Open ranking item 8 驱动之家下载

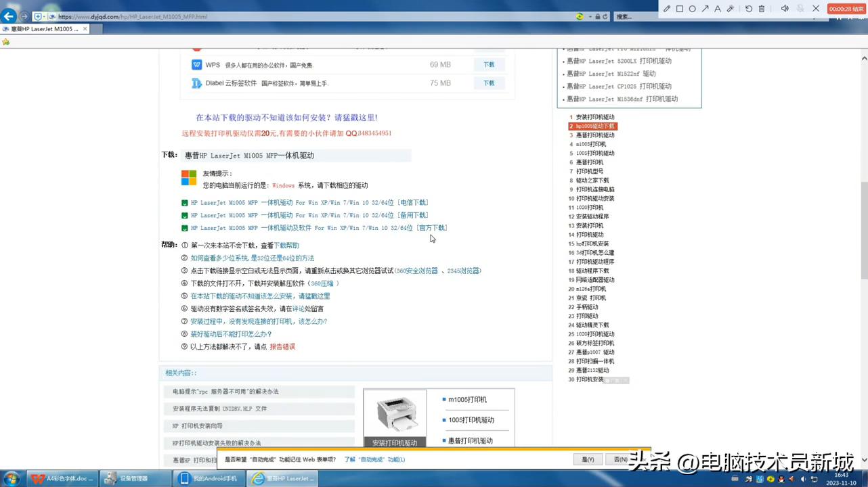(592, 181)
